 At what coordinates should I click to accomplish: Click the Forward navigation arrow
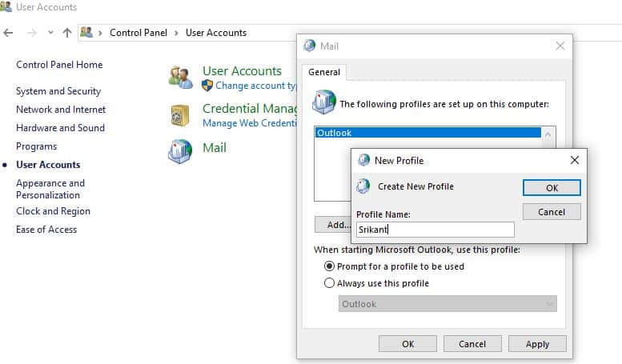(x=32, y=33)
